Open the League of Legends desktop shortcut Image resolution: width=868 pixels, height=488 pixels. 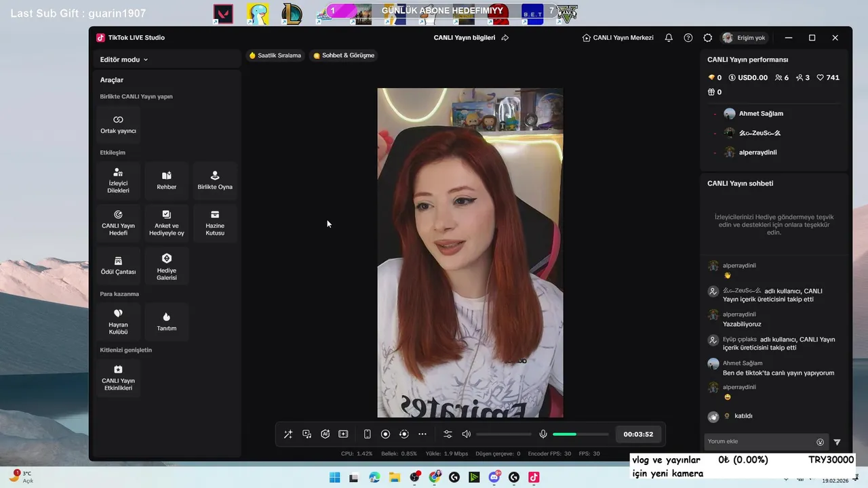(292, 14)
